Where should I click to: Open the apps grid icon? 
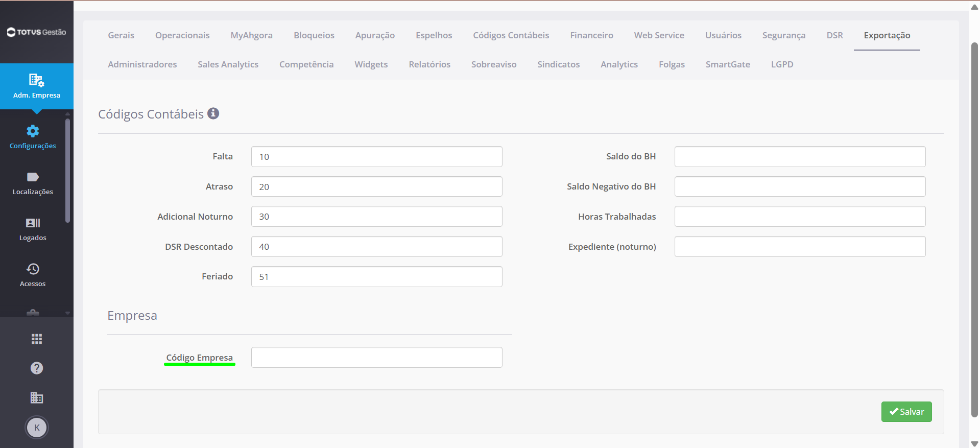point(37,339)
